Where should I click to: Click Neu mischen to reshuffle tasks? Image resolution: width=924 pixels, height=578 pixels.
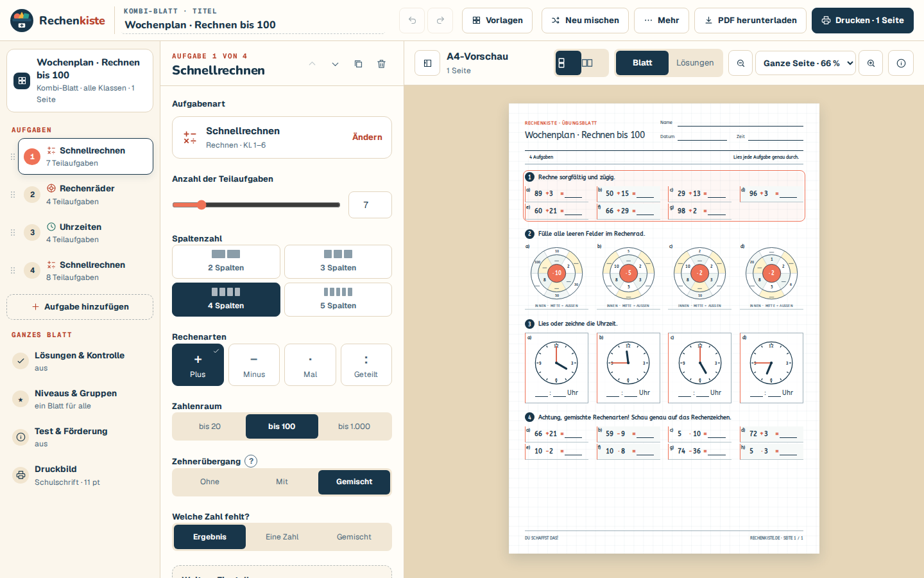pos(585,21)
